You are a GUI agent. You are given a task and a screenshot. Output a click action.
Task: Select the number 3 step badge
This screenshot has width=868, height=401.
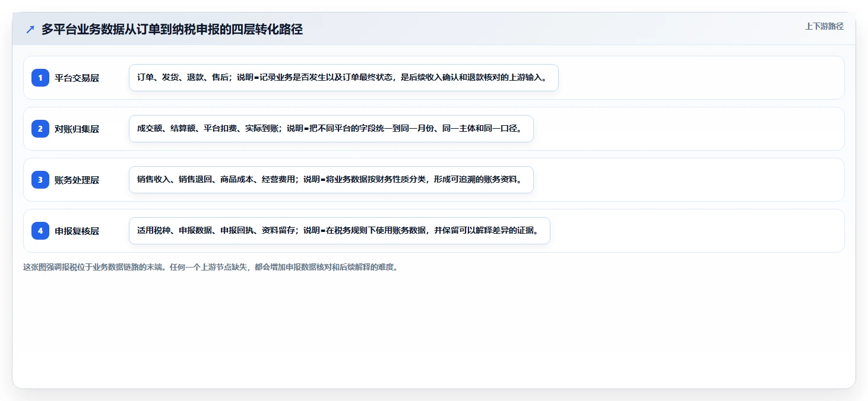tap(40, 180)
